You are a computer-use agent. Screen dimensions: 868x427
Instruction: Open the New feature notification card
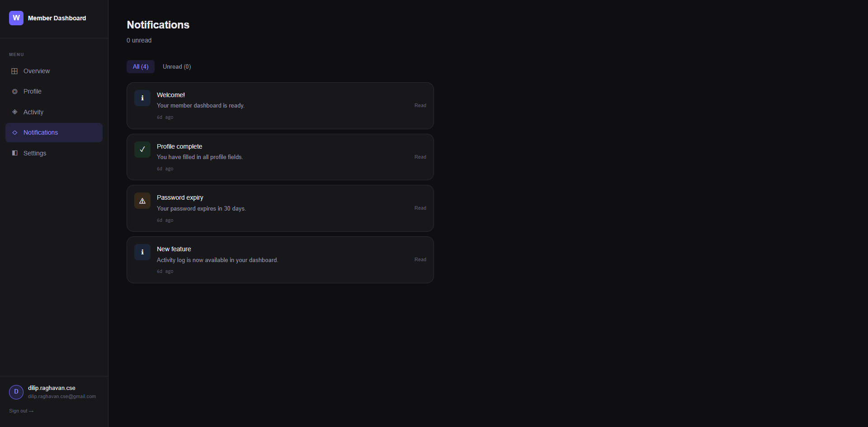click(x=280, y=260)
